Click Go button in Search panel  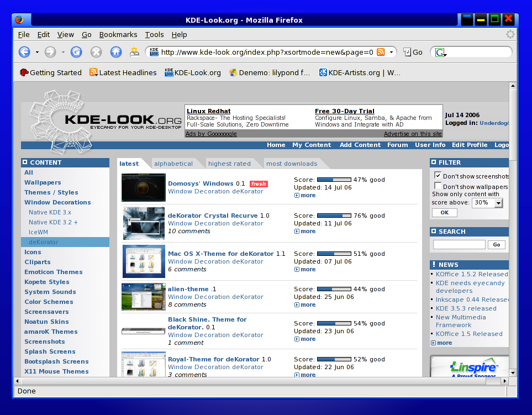click(497, 244)
